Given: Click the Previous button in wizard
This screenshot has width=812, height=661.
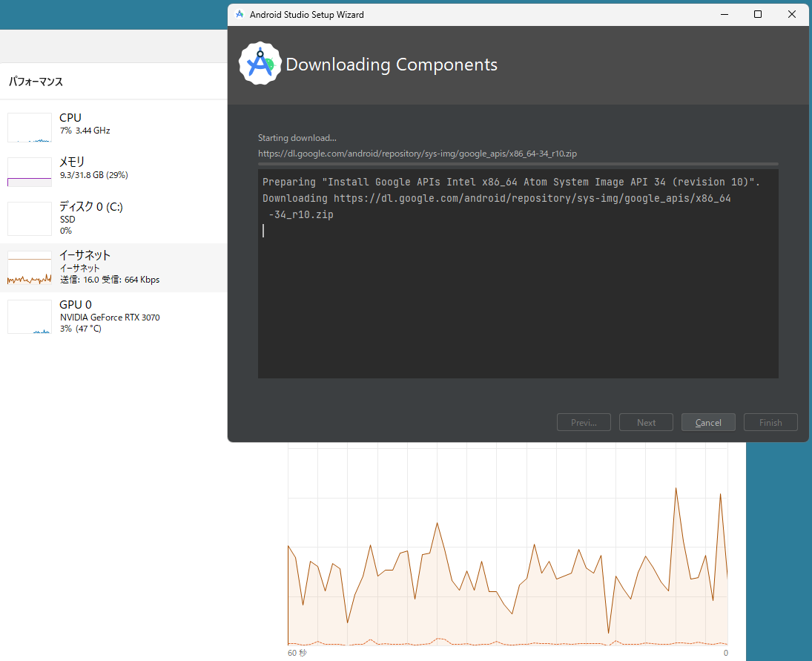Looking at the screenshot, I should [584, 422].
